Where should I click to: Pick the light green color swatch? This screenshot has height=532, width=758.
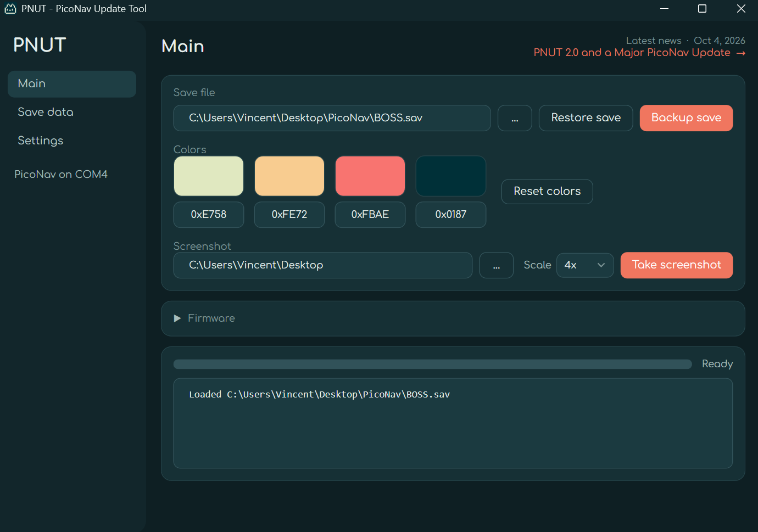(209, 176)
